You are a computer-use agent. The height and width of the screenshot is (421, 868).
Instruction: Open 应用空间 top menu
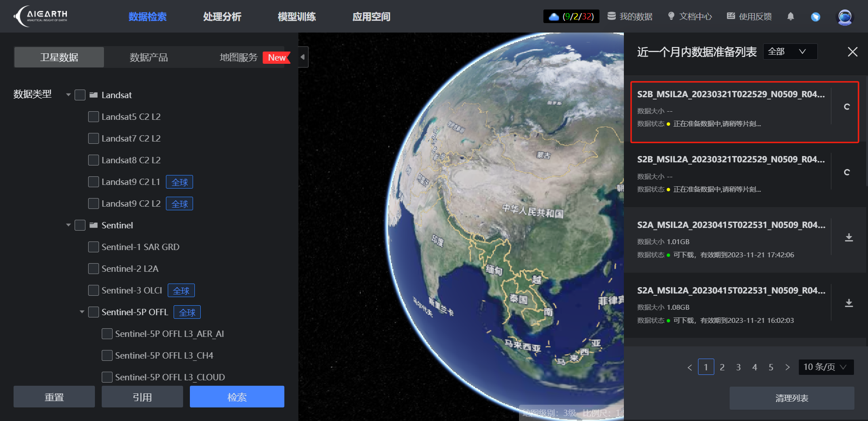click(371, 17)
